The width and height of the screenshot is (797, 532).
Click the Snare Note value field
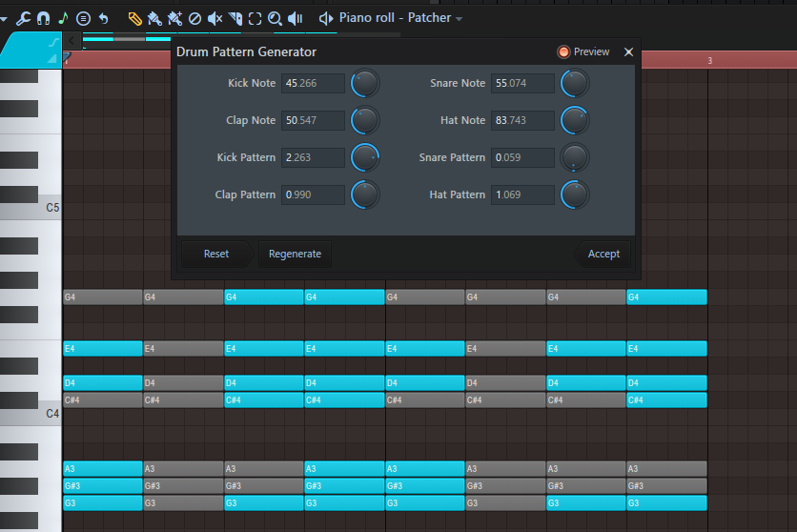click(522, 84)
